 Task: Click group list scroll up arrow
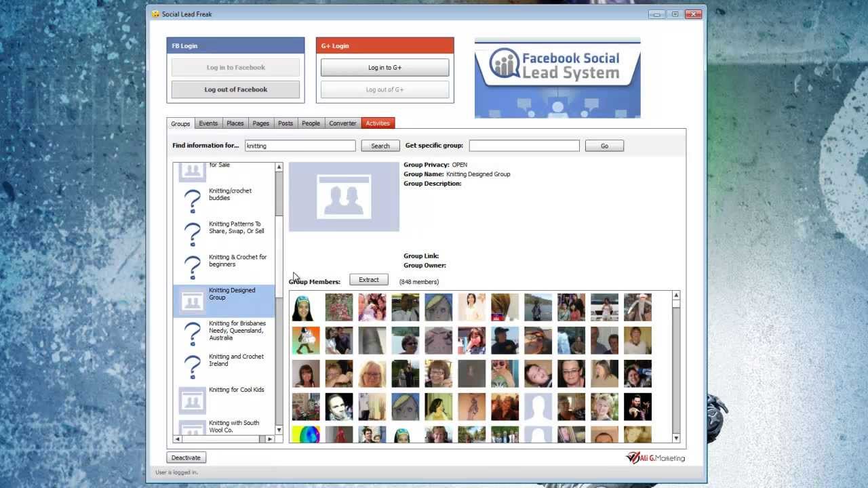tap(279, 167)
